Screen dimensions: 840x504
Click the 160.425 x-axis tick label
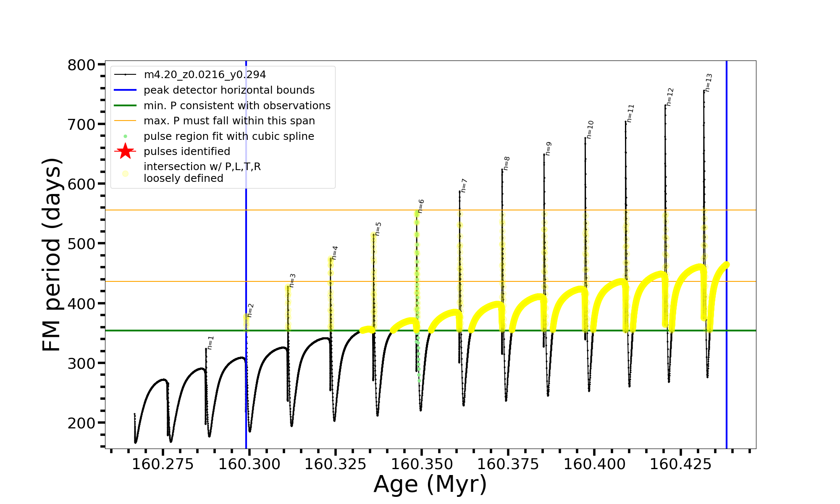coord(680,464)
